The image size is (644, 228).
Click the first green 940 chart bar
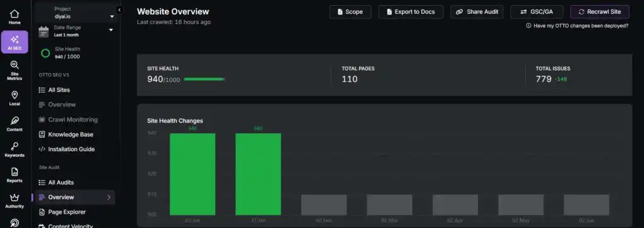tap(192, 174)
